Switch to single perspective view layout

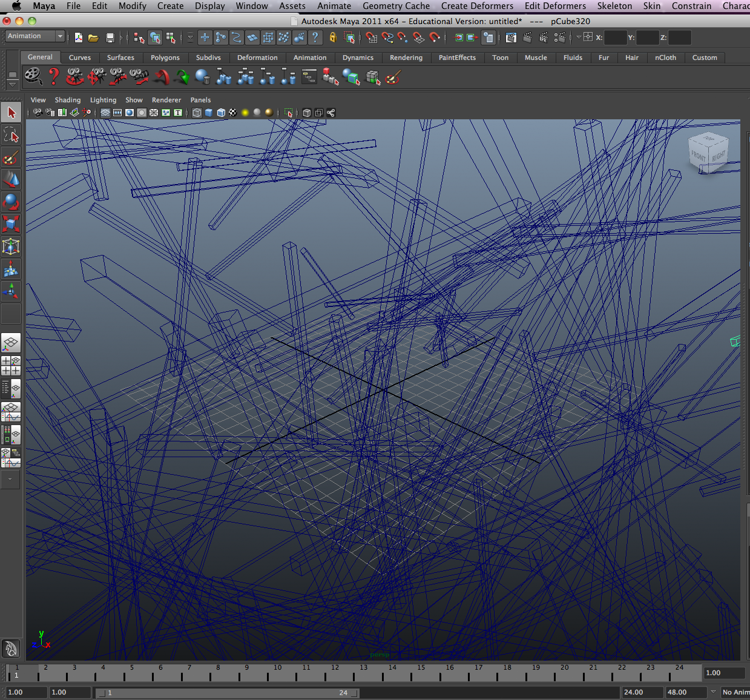[11, 343]
